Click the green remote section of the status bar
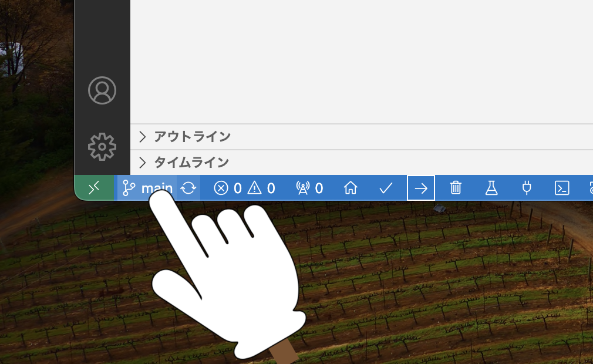Viewport: 593px width, 364px height. (93, 188)
